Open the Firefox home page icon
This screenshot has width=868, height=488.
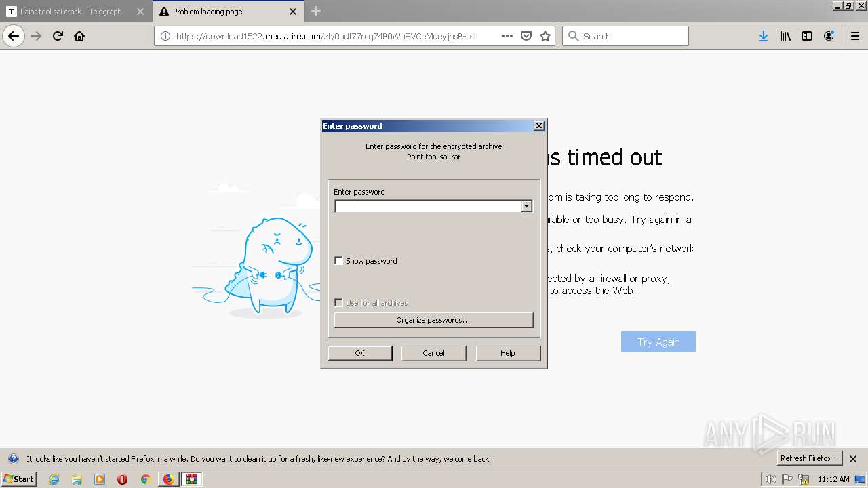click(x=79, y=36)
